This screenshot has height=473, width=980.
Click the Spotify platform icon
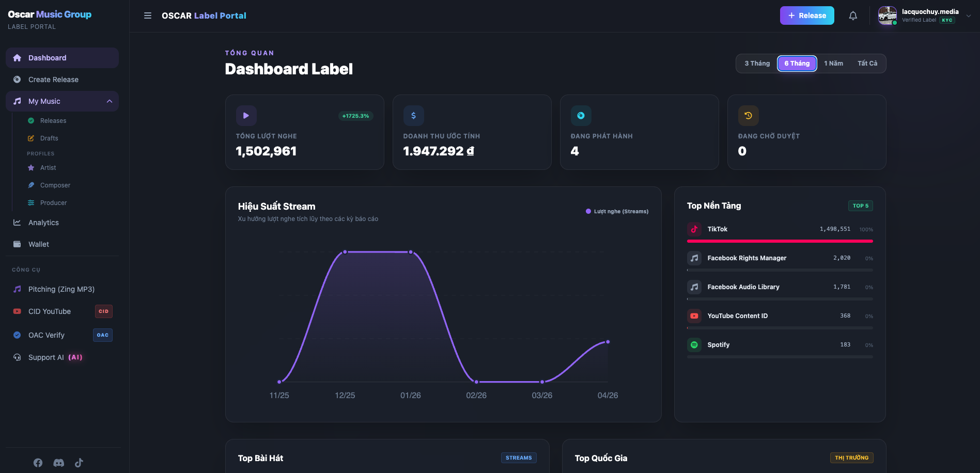pyautogui.click(x=694, y=345)
